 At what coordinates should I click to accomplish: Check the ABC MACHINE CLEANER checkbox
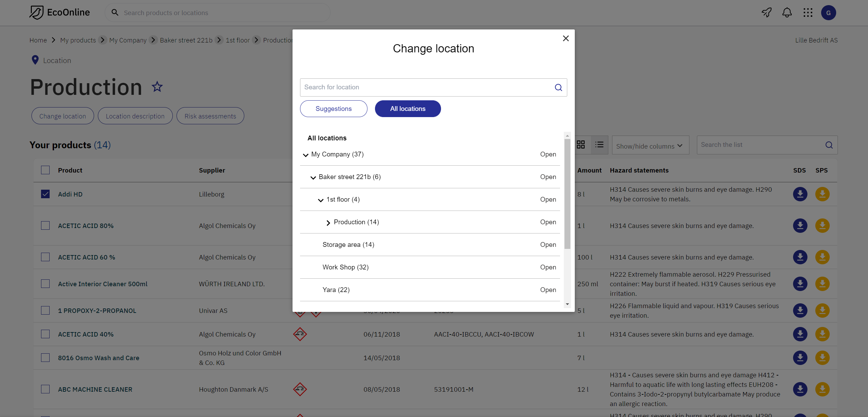pyautogui.click(x=45, y=389)
